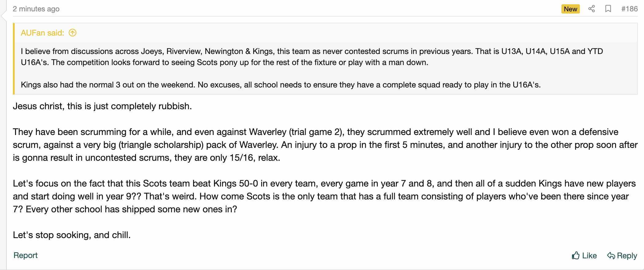Image resolution: width=644 pixels, height=270 pixels.
Task: Click the share icon for post #186
Action: point(592,9)
